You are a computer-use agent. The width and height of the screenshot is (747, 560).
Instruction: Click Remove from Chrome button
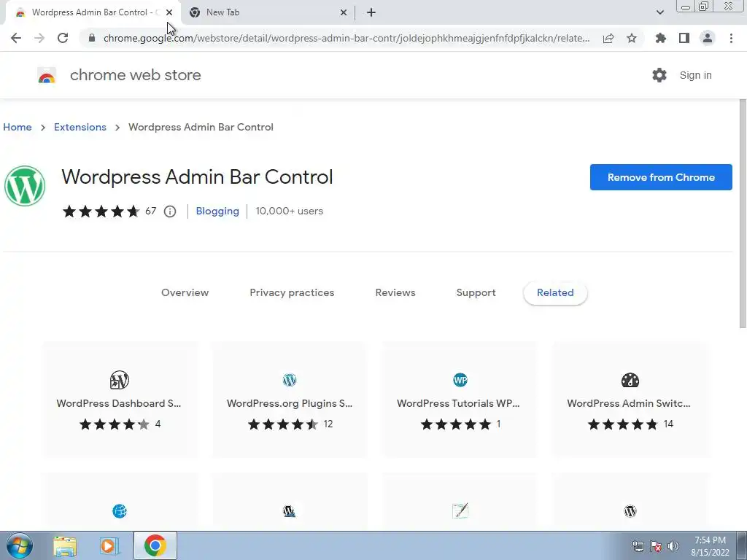(661, 177)
